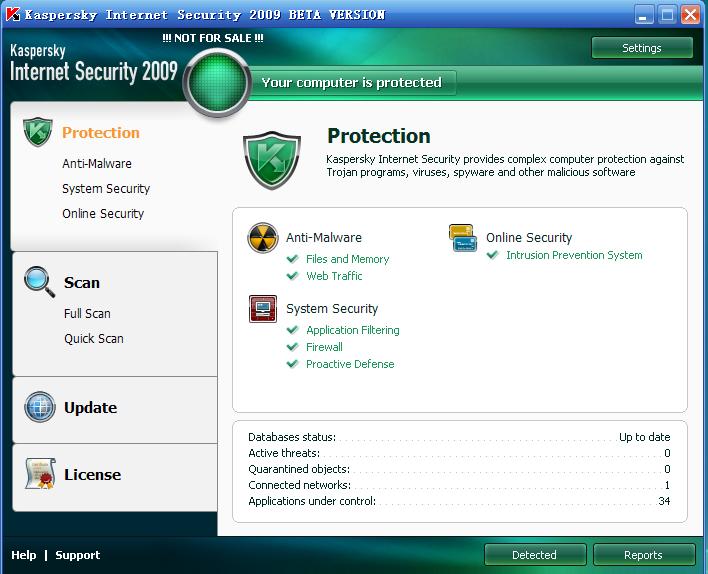Image resolution: width=708 pixels, height=574 pixels.
Task: Click the Update globe icon
Action: [40, 407]
